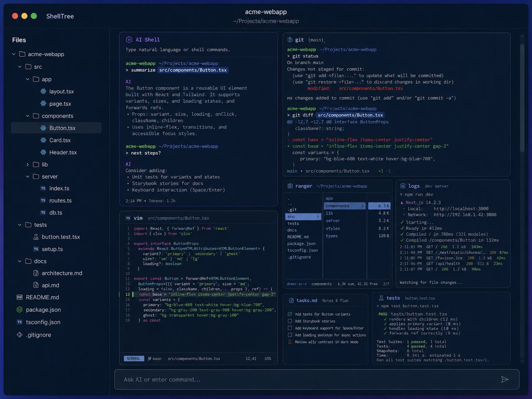Click the tasks.md panel header icon
Image resolution: width=532 pixels, height=399 pixels.
click(x=290, y=300)
